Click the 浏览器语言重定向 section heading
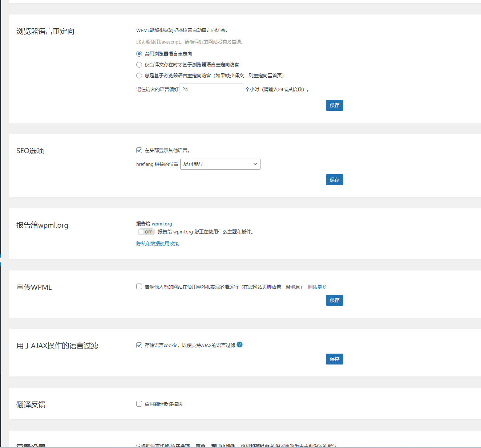This screenshot has height=448, width=481. (45, 32)
